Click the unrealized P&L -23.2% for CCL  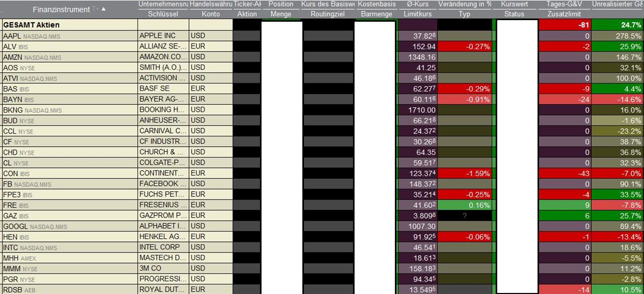(618, 131)
